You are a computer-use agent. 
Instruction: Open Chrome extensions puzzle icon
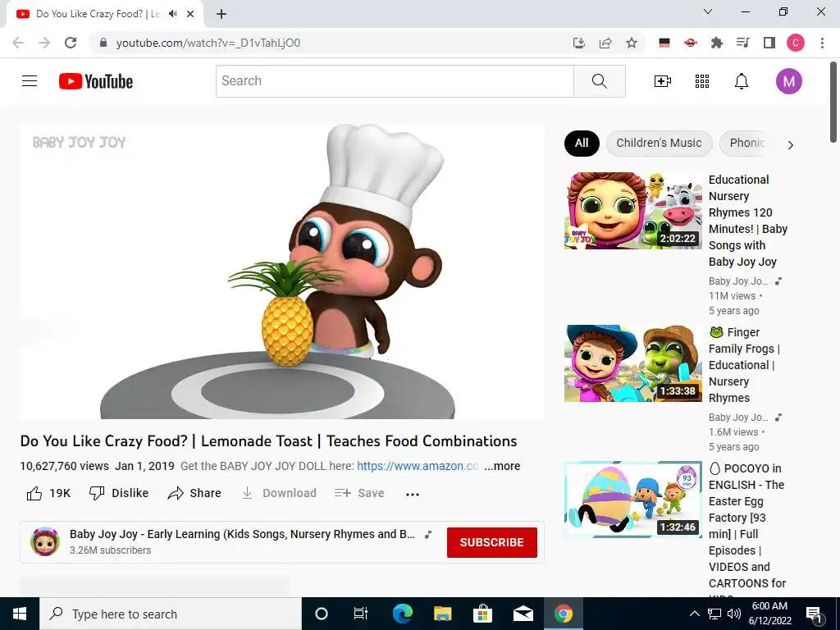tap(716, 43)
